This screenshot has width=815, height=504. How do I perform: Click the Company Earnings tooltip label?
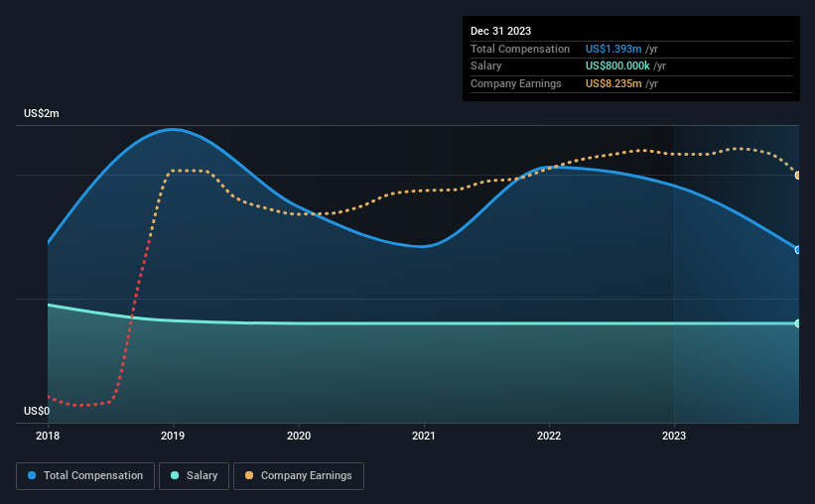point(515,83)
